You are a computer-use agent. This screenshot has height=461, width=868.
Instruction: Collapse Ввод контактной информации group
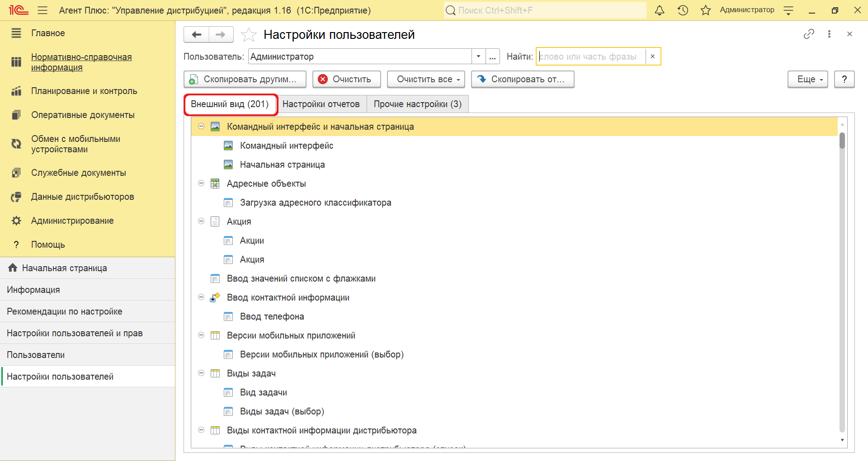point(201,297)
